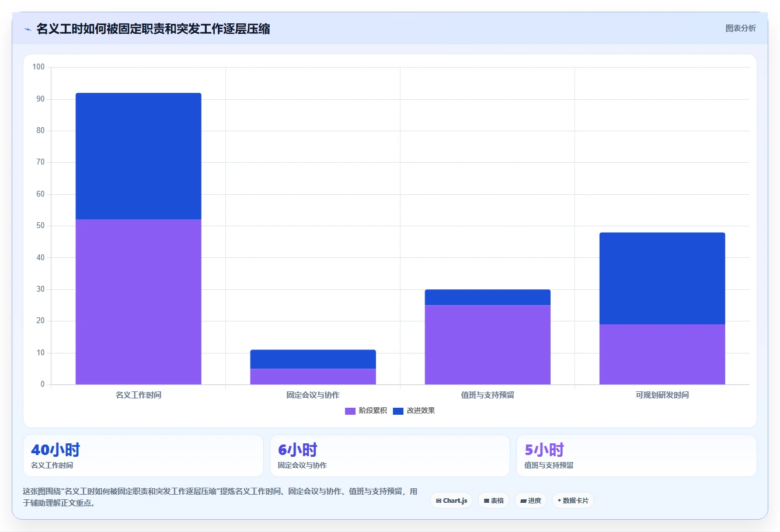Click the 名义工作时间 x-axis label
This screenshot has width=780, height=532.
(x=138, y=395)
